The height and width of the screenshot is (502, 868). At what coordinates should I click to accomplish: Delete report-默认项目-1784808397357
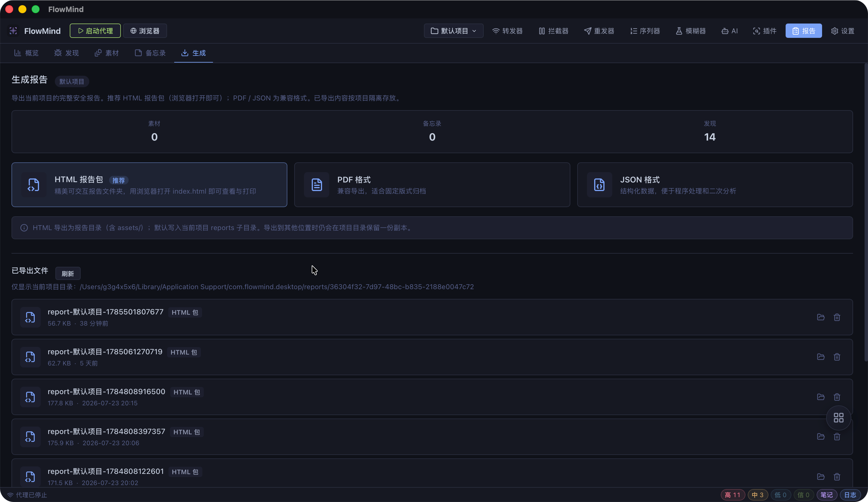(837, 437)
